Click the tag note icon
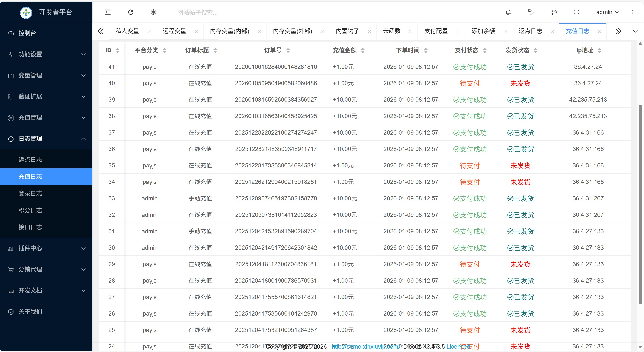This screenshot has width=644, height=352. 531,12
